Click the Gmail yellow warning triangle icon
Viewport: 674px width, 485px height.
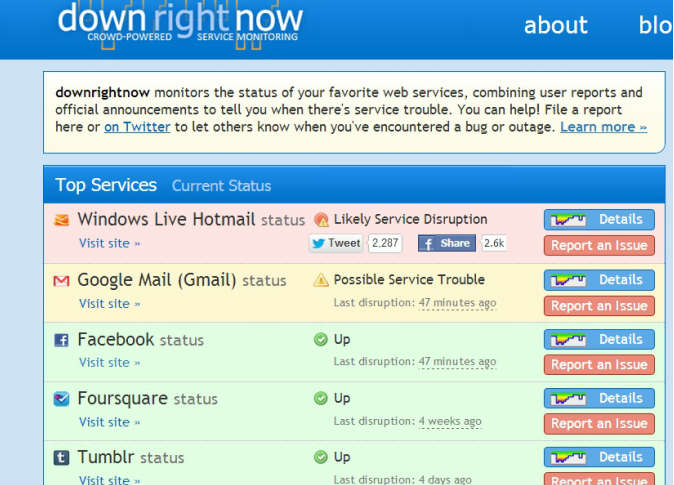point(321,280)
